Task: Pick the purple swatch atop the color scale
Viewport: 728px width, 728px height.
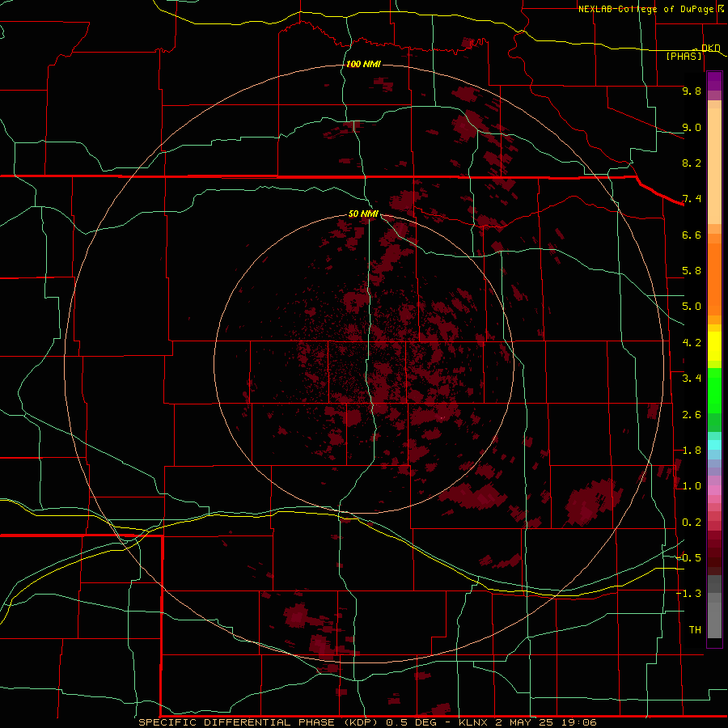Action: [714, 81]
